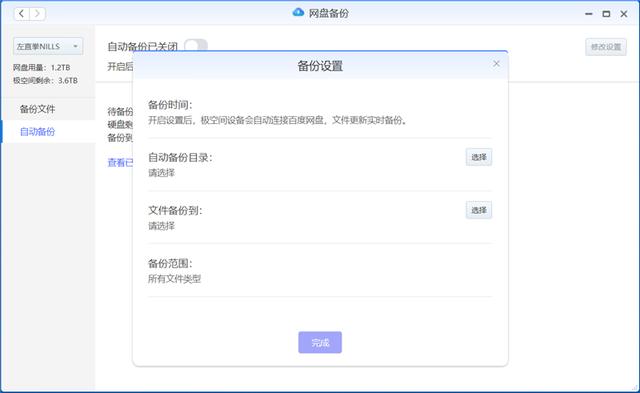This screenshot has height=393, width=640.
Task: Click the cloud icon beside 网盘备份 title
Action: [298, 13]
